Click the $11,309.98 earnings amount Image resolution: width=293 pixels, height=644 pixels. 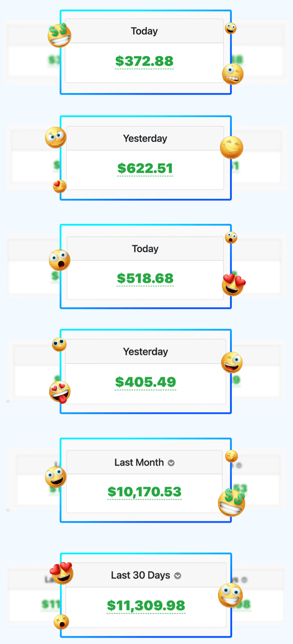click(x=146, y=606)
